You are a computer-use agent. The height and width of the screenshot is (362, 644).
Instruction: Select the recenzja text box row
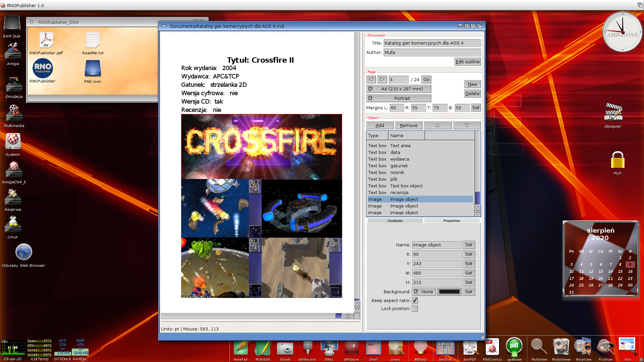click(420, 192)
